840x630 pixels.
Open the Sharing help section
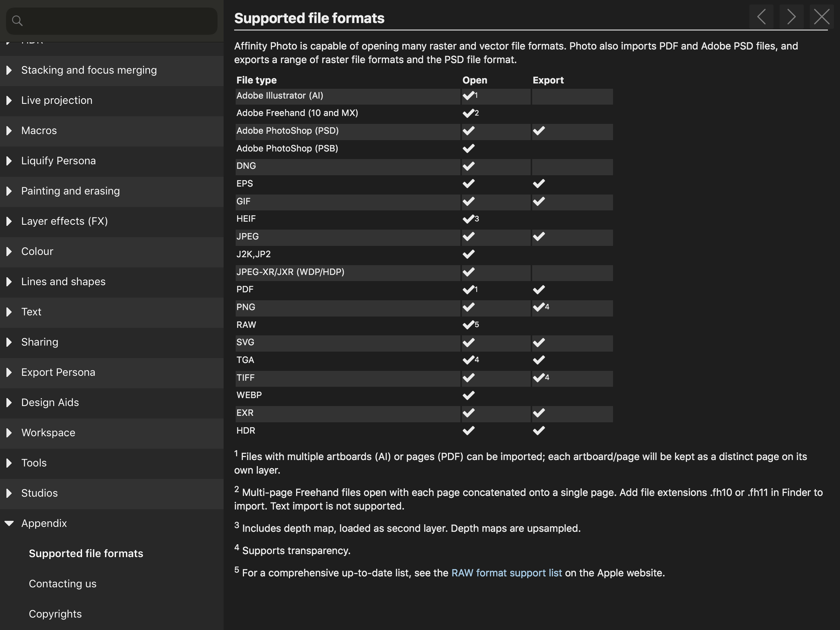click(112, 342)
